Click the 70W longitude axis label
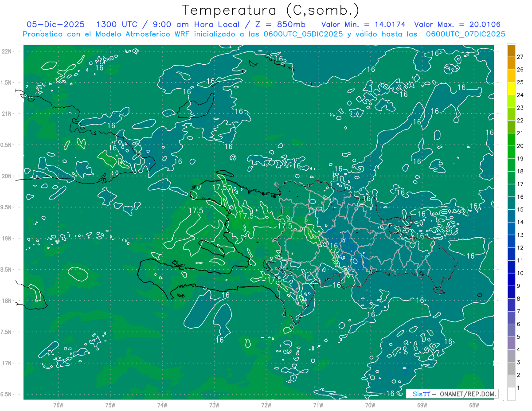The width and height of the screenshot is (532, 411). click(370, 405)
